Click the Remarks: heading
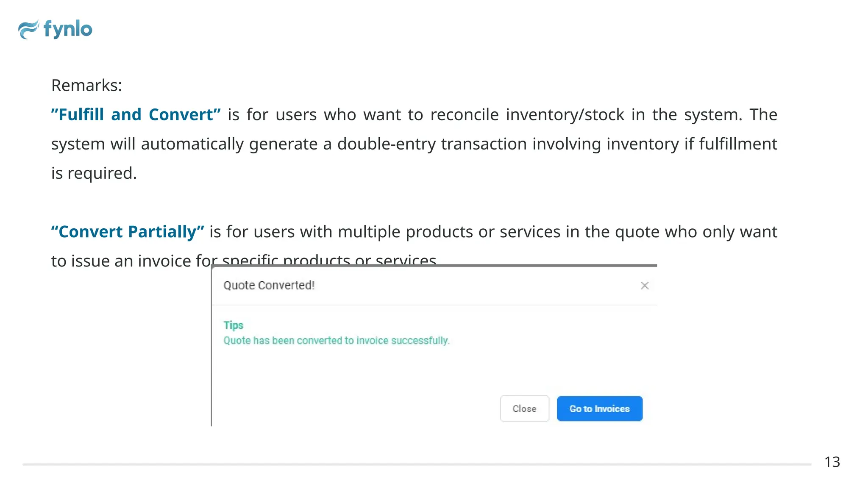The height and width of the screenshot is (488, 868). 86,86
